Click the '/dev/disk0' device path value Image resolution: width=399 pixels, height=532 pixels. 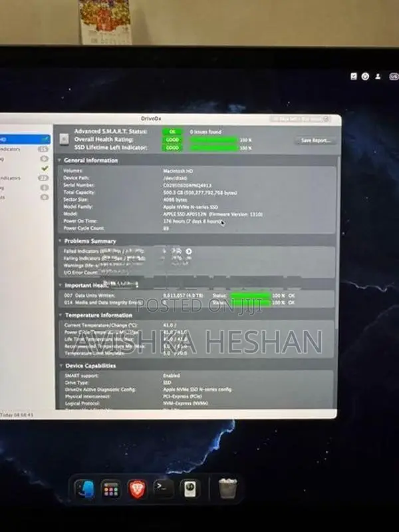pos(175,178)
